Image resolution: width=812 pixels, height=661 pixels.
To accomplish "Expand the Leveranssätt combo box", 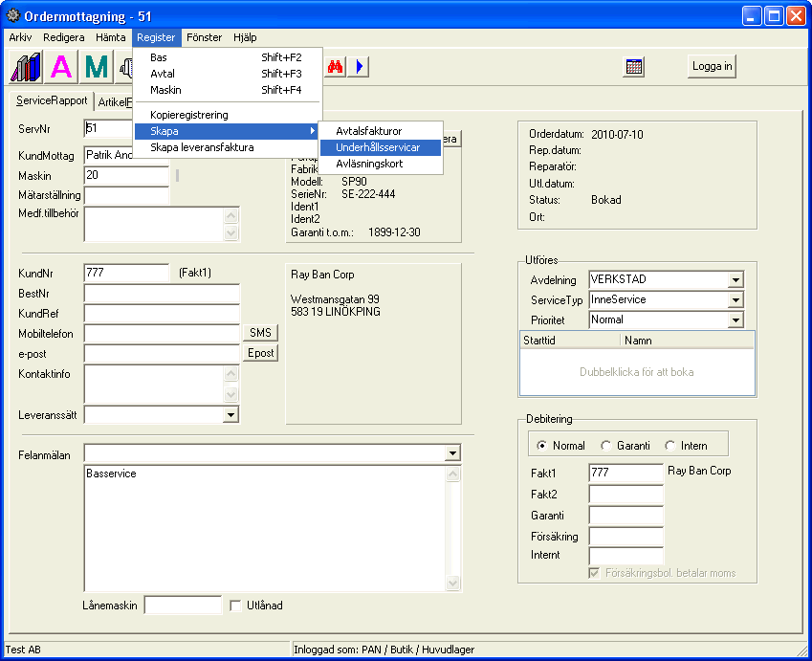I will click(230, 415).
